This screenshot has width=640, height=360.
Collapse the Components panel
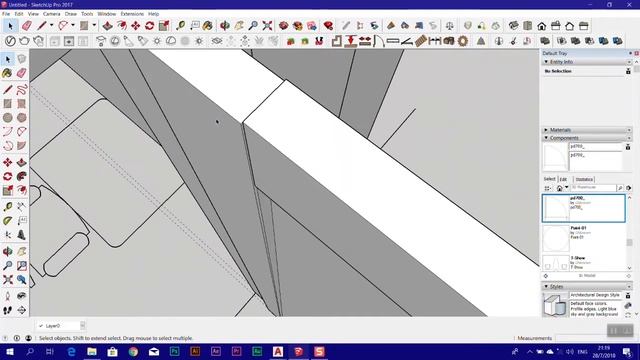pyautogui.click(x=546, y=138)
